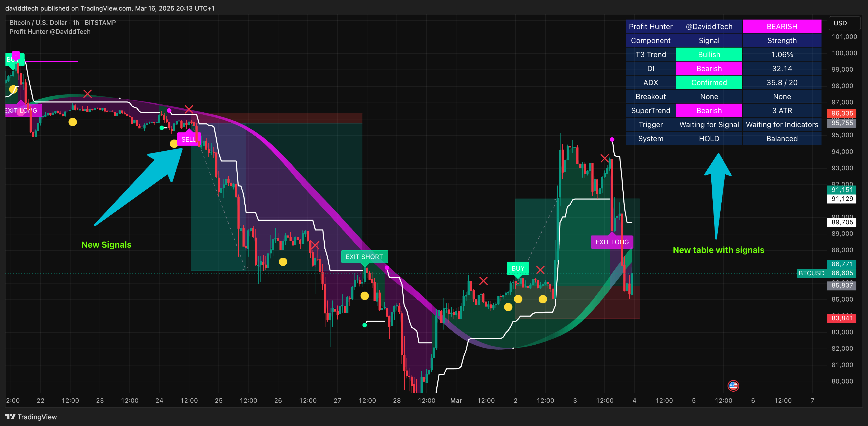Click the 83,841 red price tag

click(x=842, y=318)
